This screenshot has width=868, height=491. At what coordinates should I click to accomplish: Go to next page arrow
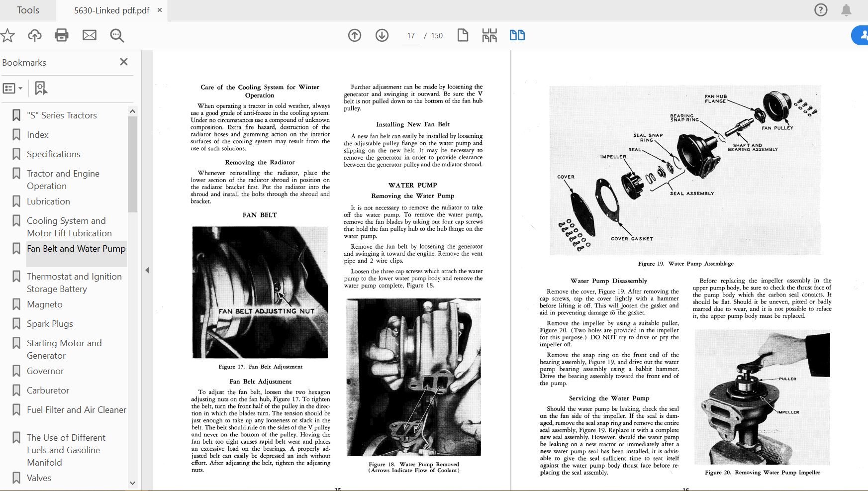coord(382,35)
